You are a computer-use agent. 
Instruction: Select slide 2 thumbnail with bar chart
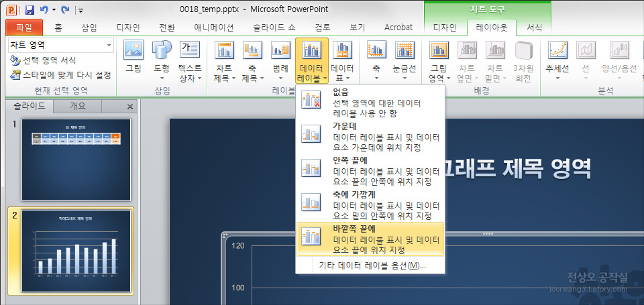coord(76,251)
